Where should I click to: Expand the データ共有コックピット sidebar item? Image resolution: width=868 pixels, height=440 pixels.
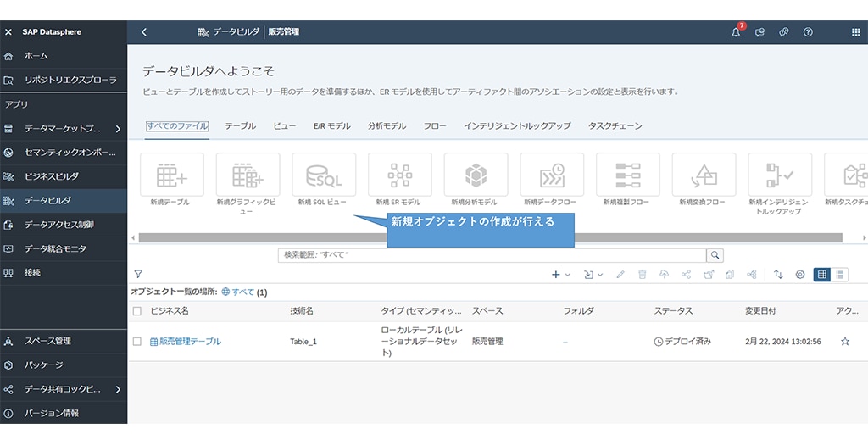118,389
